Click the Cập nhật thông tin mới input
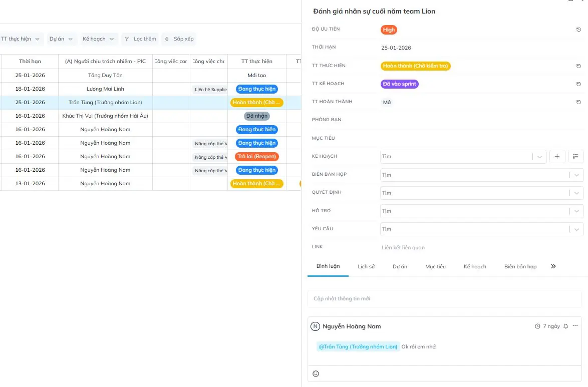Screen dimensions: 588x387 (x=444, y=299)
